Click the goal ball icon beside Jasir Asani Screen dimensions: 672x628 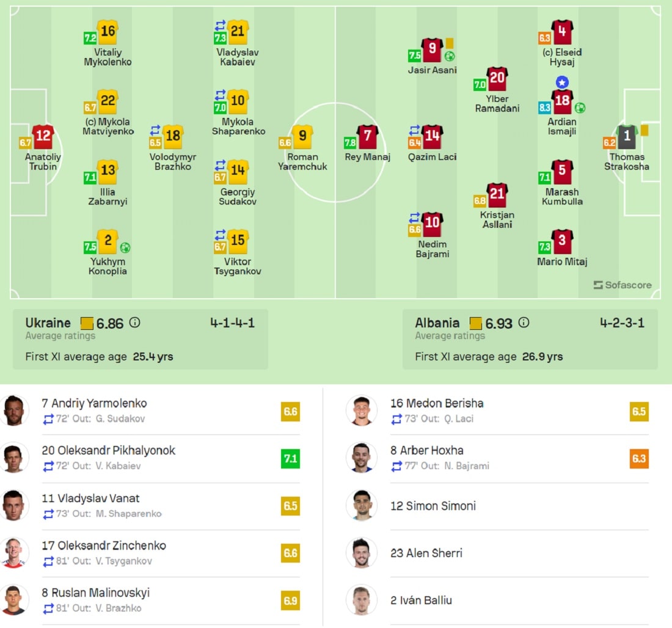450,56
